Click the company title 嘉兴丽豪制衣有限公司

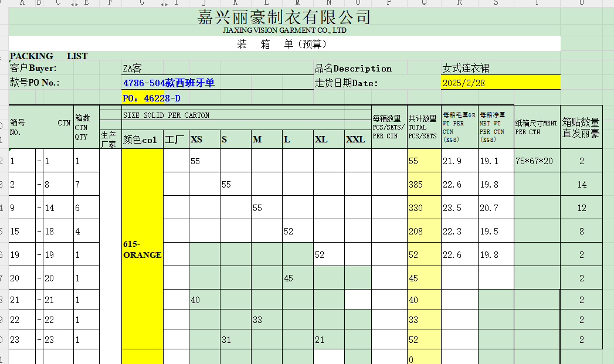click(x=284, y=17)
